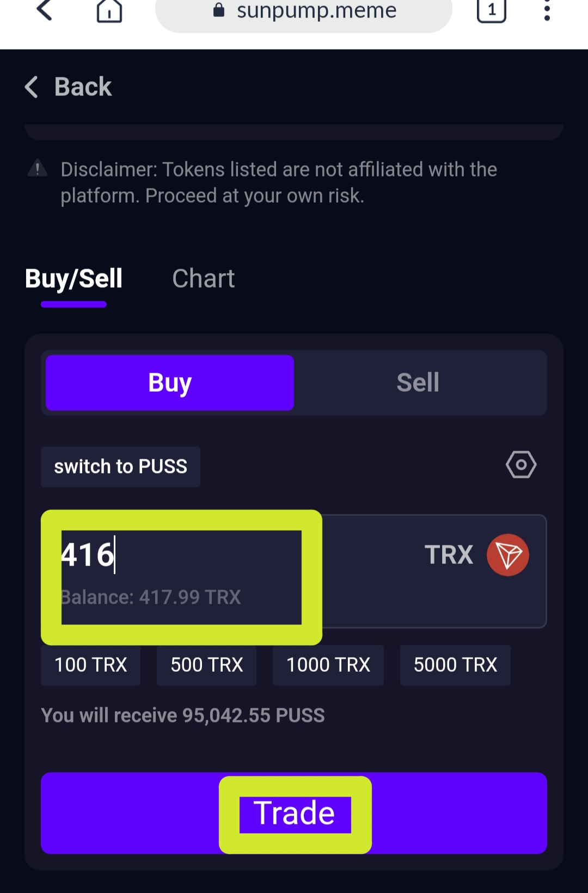Viewport: 588px width, 893px height.
Task: Choose the 100 TRX preset amount
Action: click(90, 665)
